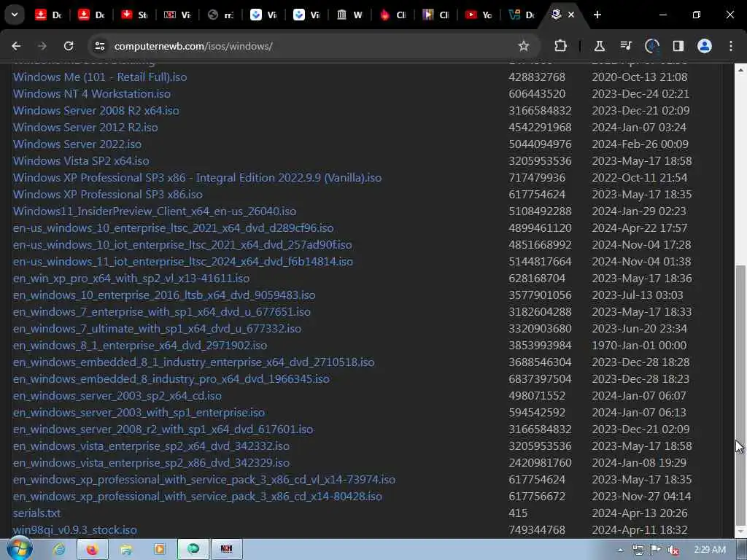Open en-us_windows_10_iot_enterprise_ltsc_2021 link
The image size is (747, 560).
182,245
